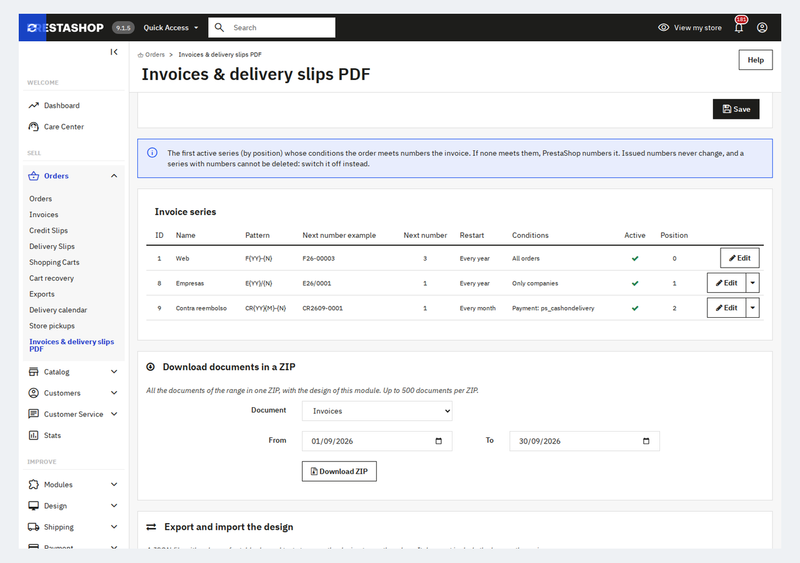
Task: Open the user profile avatar menu
Action: pyautogui.click(x=762, y=28)
